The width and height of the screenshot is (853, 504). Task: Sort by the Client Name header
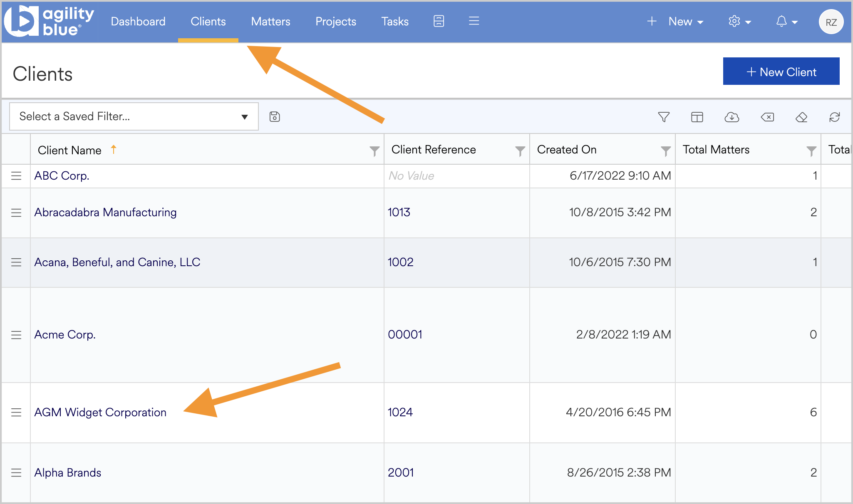point(69,150)
